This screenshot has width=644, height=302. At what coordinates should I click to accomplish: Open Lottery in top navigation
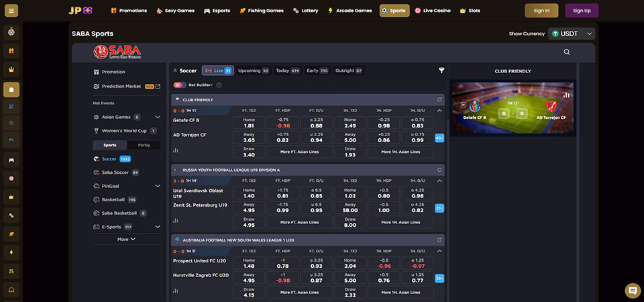(306, 11)
